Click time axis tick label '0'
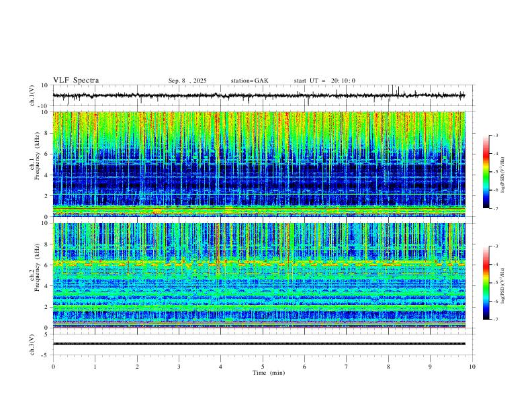This screenshot has height=411, width=532. point(53,367)
